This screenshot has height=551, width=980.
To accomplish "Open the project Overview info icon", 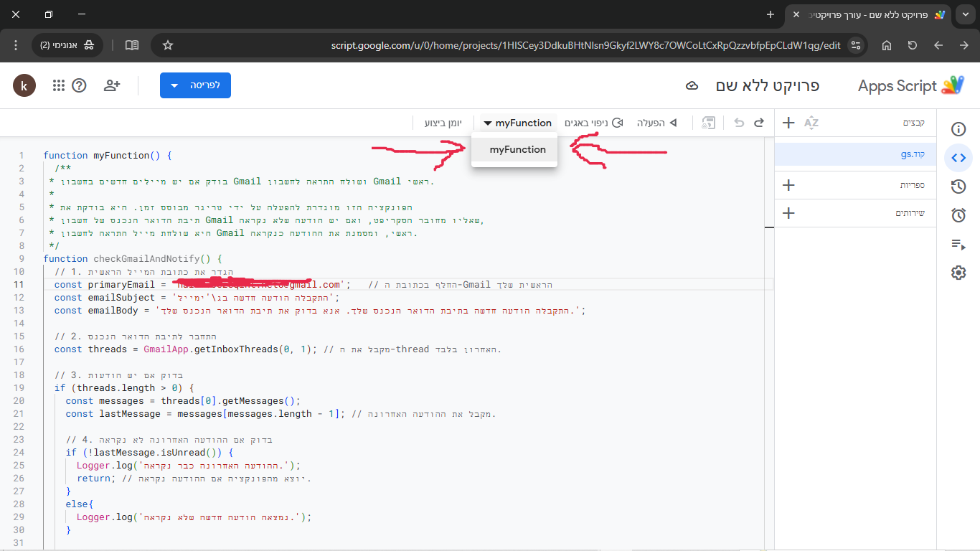I will point(958,129).
